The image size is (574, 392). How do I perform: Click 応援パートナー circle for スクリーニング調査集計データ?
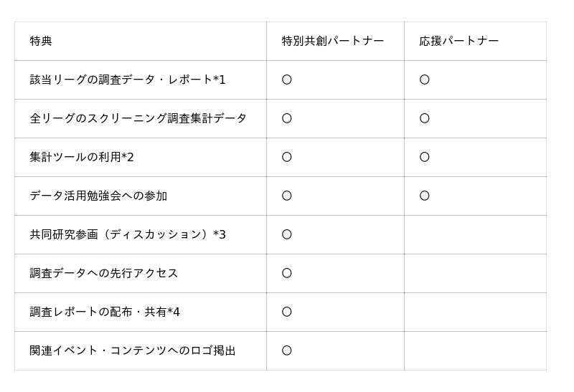click(x=424, y=118)
